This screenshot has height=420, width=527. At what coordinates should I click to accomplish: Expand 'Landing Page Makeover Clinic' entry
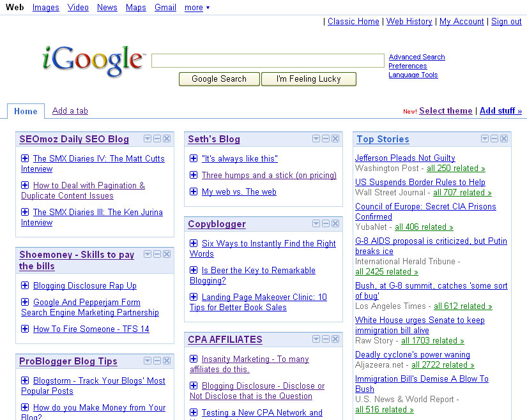point(194,297)
